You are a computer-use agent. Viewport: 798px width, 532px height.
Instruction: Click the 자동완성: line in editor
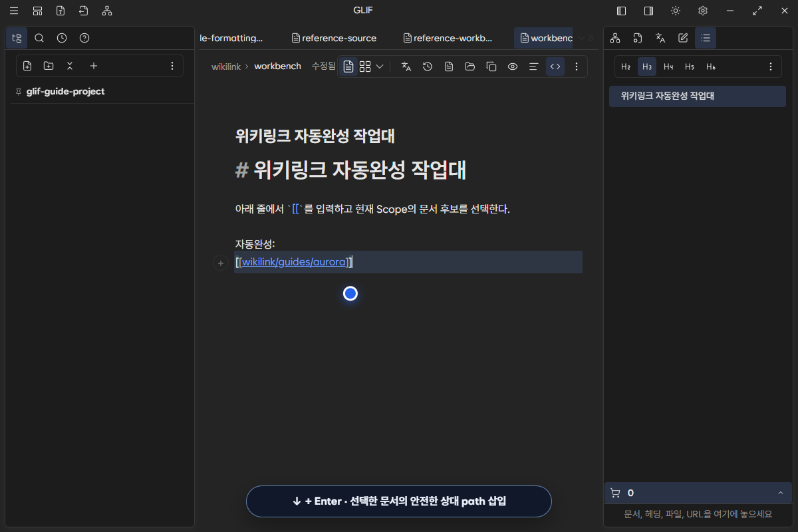pyautogui.click(x=255, y=243)
